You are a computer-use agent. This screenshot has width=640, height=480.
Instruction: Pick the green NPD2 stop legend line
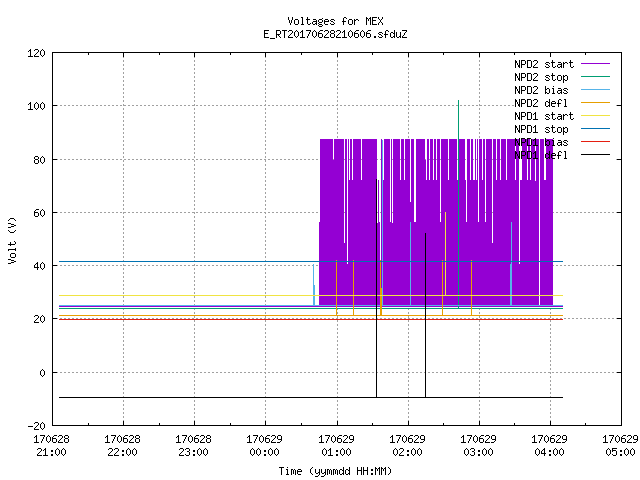(595, 76)
